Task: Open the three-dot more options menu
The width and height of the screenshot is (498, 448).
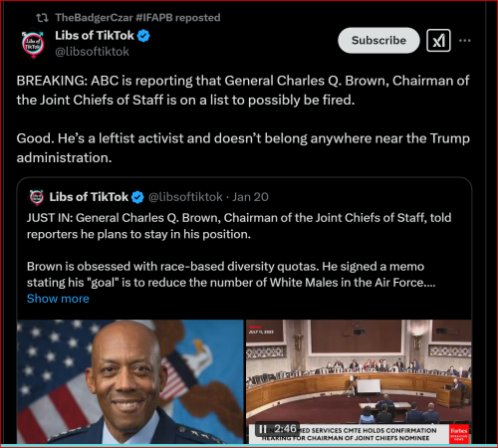Action: [x=464, y=41]
